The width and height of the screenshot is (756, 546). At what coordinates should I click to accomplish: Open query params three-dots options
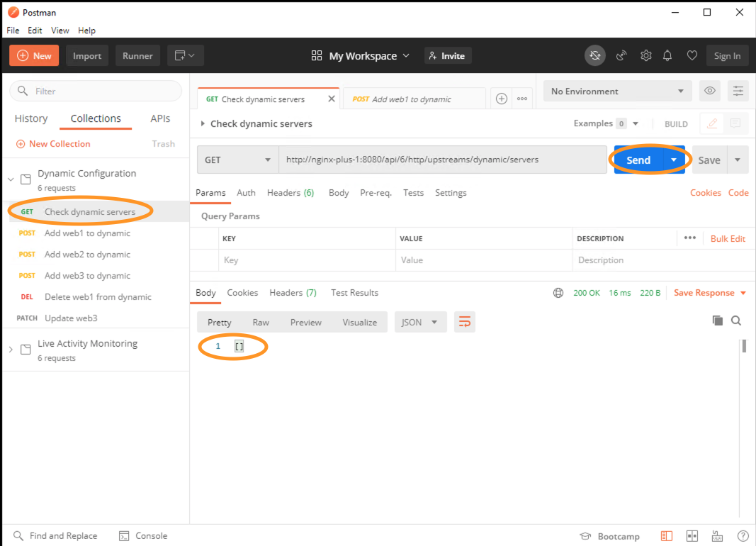(x=690, y=238)
